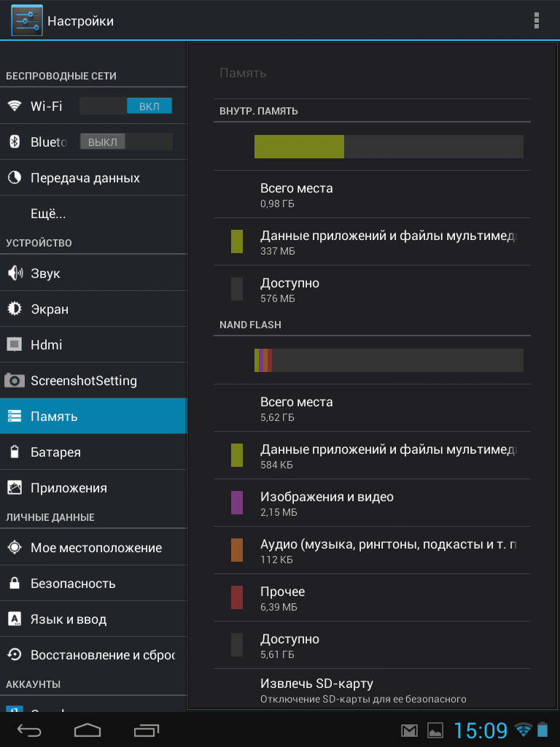The image size is (560, 747).
Task: Open the Приложения settings section
Action: coord(69,488)
